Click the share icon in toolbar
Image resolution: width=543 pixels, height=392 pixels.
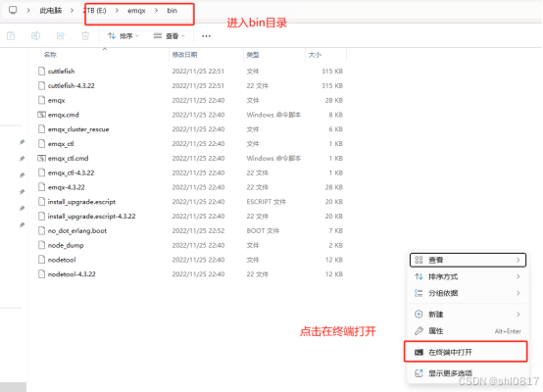pyautogui.click(x=61, y=35)
